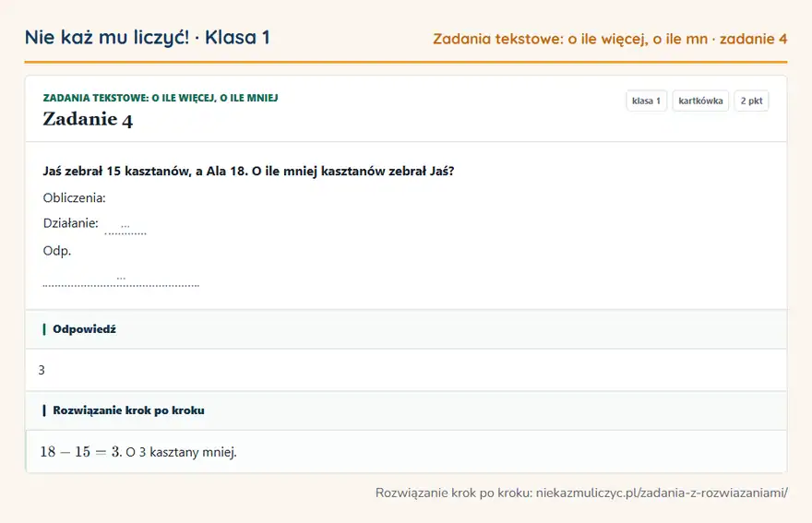The width and height of the screenshot is (812, 523).
Task: Click the 'kartkówka' tag
Action: tap(700, 101)
